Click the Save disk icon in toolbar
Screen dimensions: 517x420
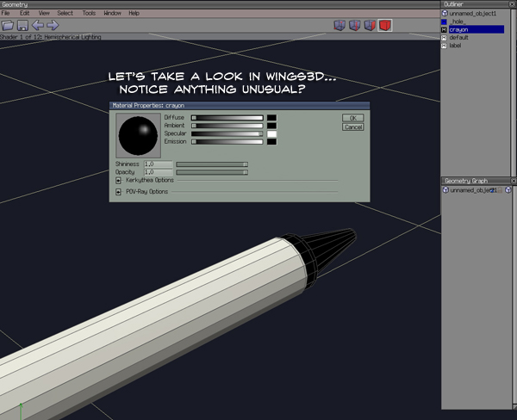click(x=23, y=25)
